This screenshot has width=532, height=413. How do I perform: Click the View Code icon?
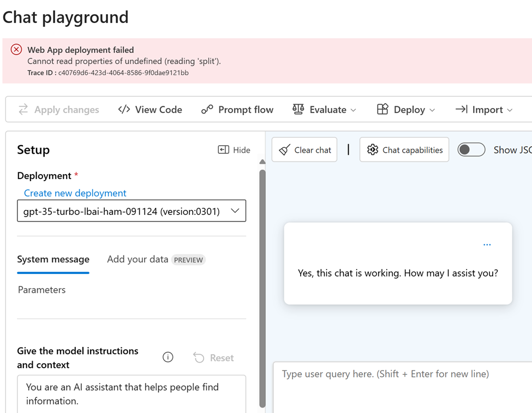coord(124,109)
